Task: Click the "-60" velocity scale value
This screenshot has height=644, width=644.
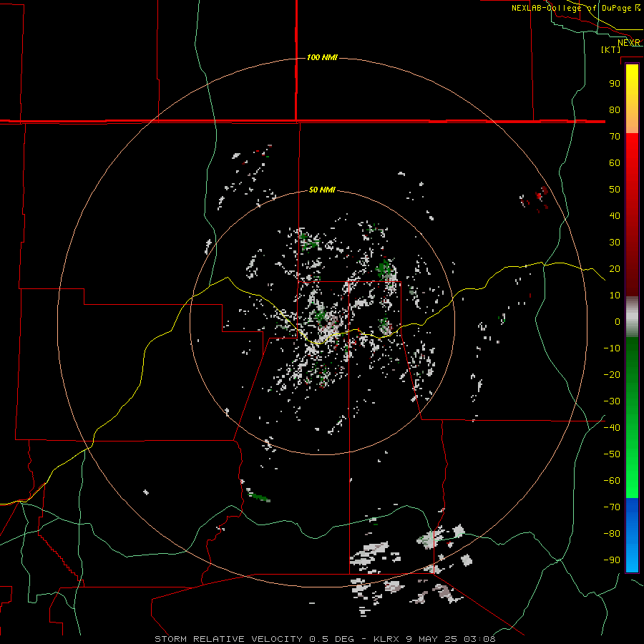Action: coord(612,481)
